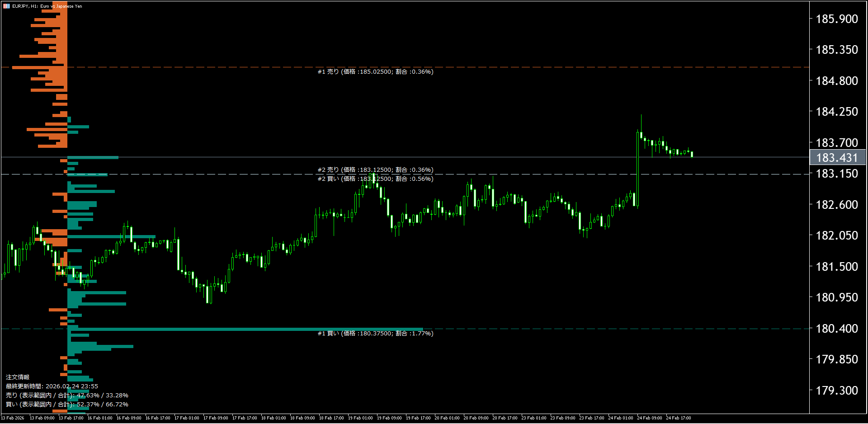Click the 182.050 price scale label

[x=837, y=236]
